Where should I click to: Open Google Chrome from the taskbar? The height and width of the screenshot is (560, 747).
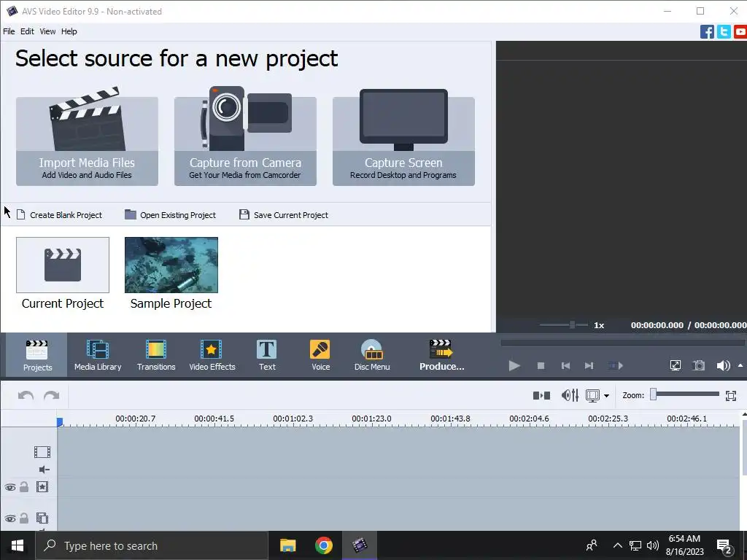pos(323,545)
